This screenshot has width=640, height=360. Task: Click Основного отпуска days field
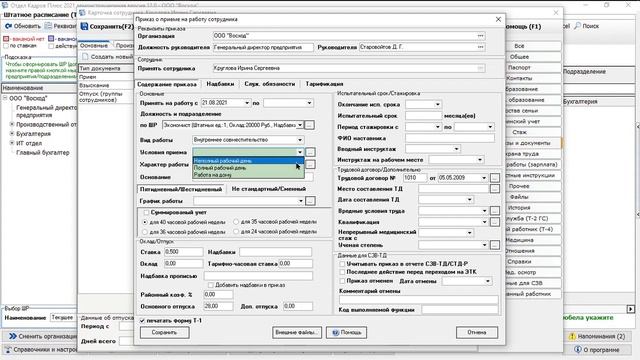218,306
